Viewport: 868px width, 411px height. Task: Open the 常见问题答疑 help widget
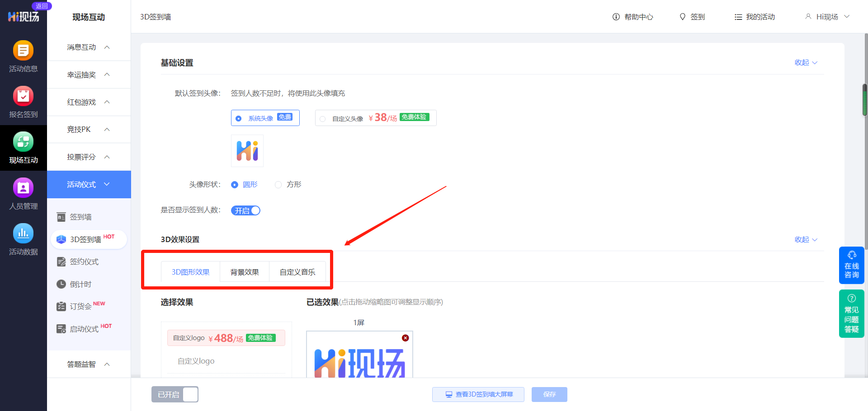click(851, 313)
